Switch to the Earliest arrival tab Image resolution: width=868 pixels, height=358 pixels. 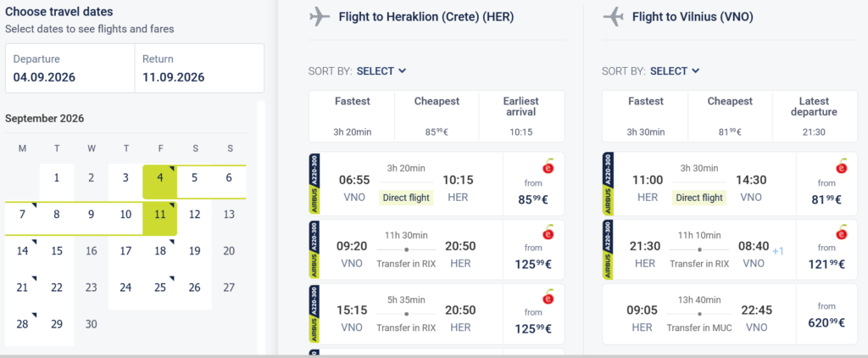click(521, 116)
